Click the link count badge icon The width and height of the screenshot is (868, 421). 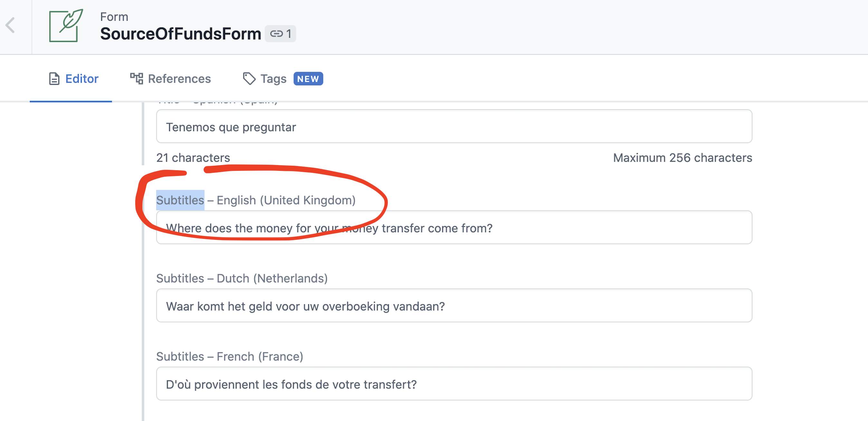click(x=276, y=34)
